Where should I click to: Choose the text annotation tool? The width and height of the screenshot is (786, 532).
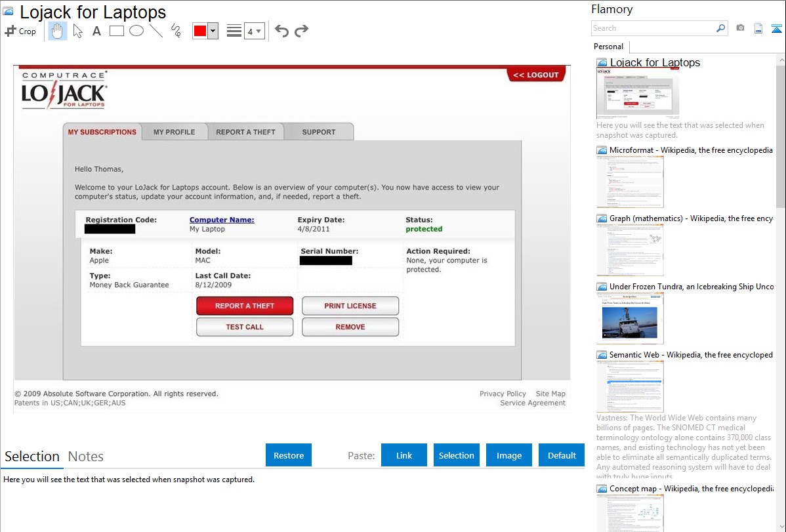[96, 31]
